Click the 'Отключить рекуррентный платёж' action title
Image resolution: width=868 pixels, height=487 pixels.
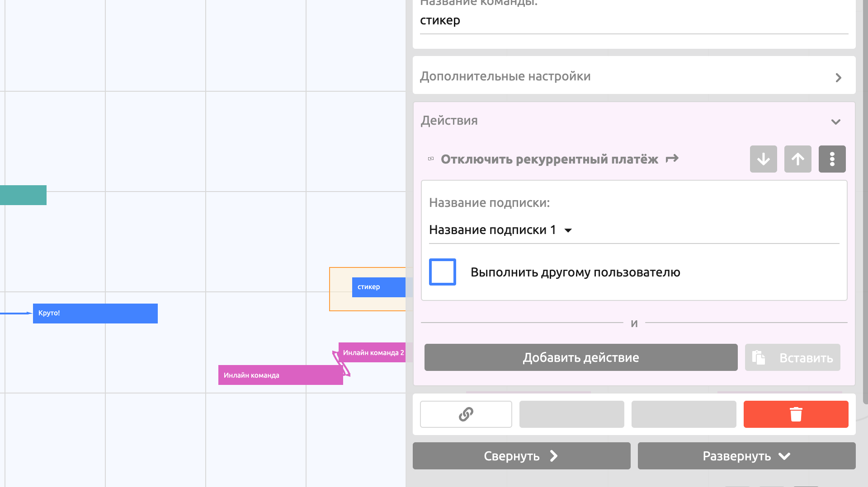click(x=549, y=159)
